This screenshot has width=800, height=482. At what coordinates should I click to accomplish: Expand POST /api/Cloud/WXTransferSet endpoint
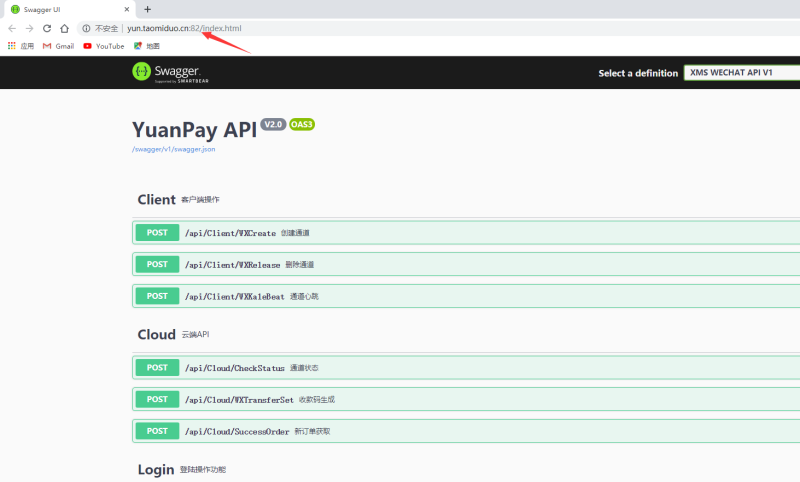tap(466, 399)
